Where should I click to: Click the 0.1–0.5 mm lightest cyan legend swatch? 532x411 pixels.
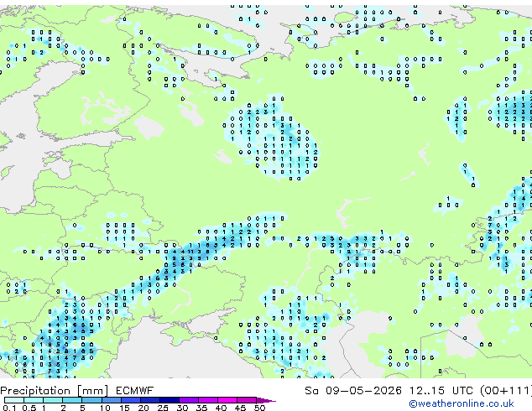pos(14,400)
